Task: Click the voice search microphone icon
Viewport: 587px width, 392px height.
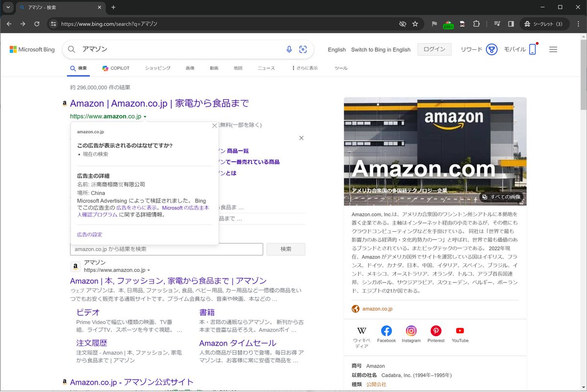Action: coord(289,49)
